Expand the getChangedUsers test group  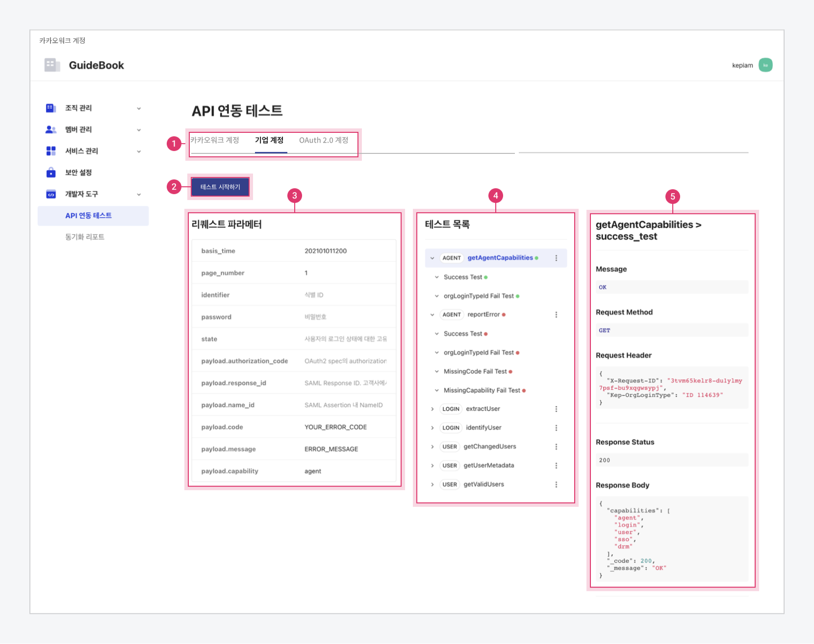coord(432,446)
